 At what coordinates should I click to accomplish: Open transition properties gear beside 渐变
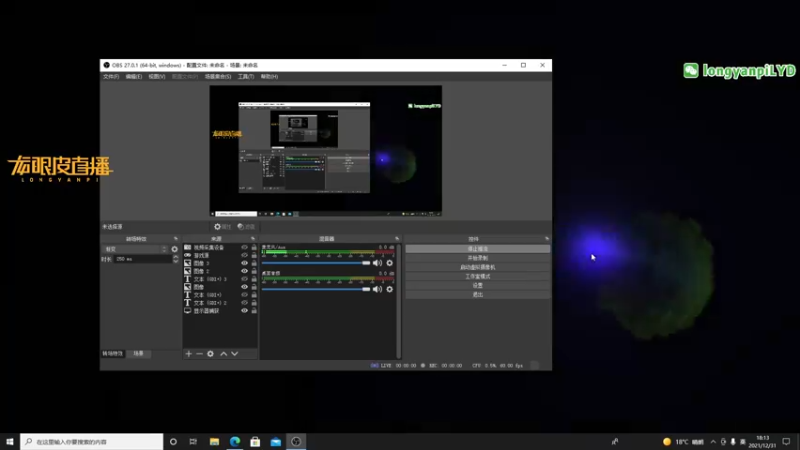pyautogui.click(x=174, y=249)
